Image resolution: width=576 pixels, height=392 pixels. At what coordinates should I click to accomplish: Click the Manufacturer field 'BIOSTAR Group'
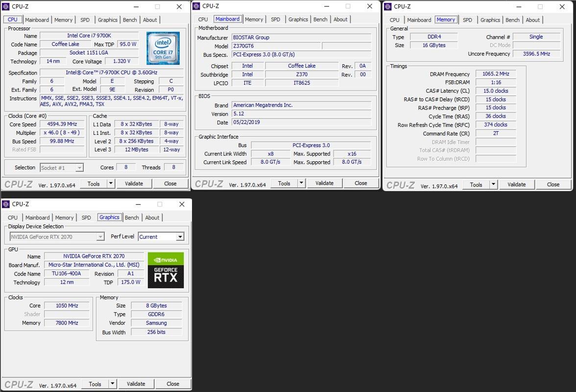pos(301,37)
